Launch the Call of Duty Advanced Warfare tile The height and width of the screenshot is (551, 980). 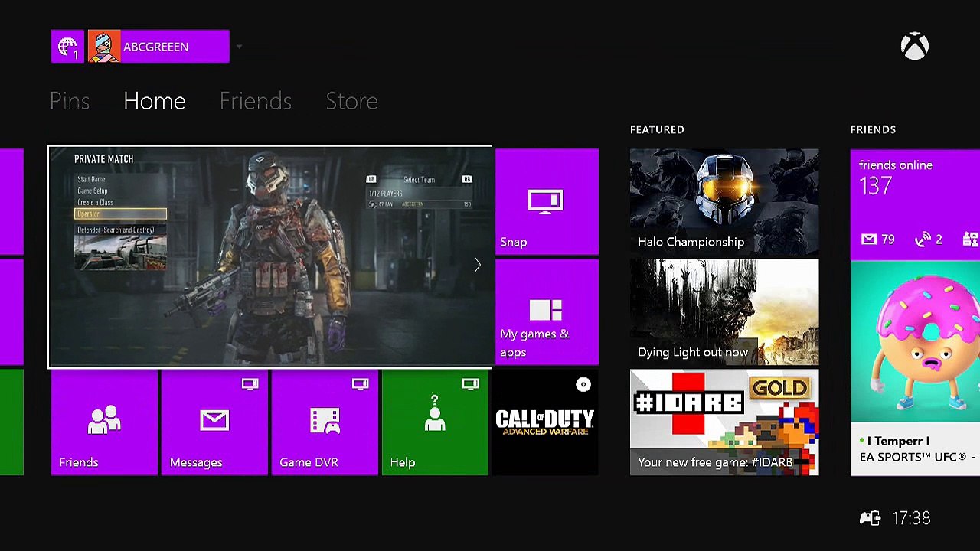tap(545, 422)
